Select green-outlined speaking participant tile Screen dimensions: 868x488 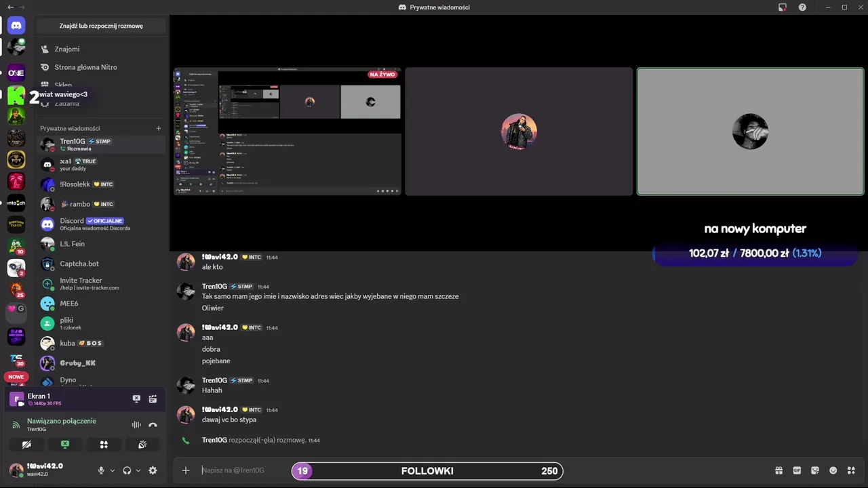pos(750,131)
